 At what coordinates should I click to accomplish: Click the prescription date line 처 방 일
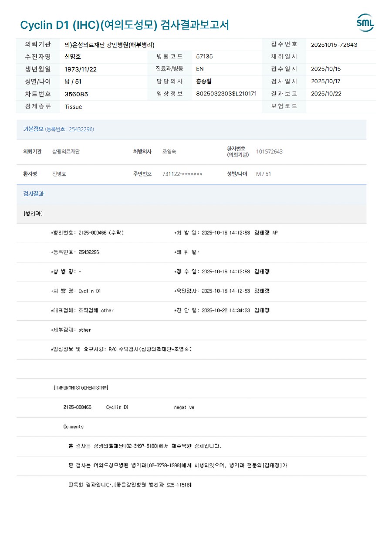click(226, 233)
